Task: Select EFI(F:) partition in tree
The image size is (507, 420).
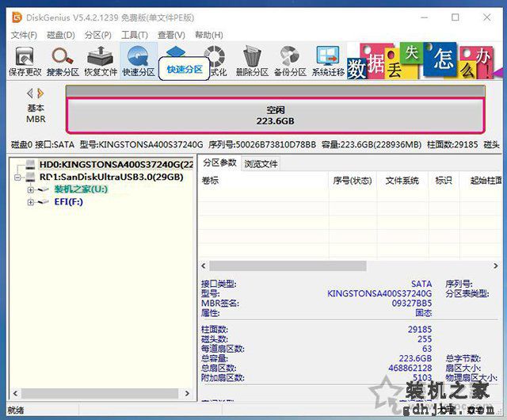Action: pyautogui.click(x=69, y=202)
